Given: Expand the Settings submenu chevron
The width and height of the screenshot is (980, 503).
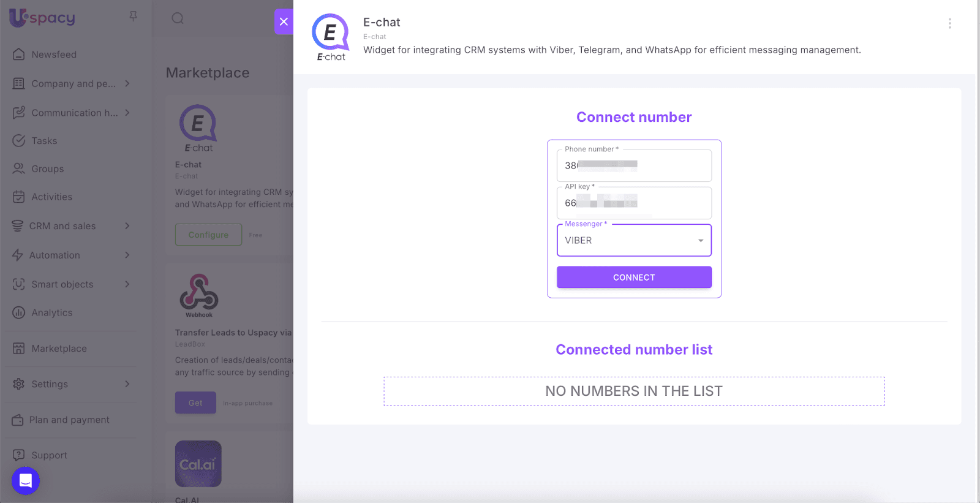Looking at the screenshot, I should tap(127, 384).
